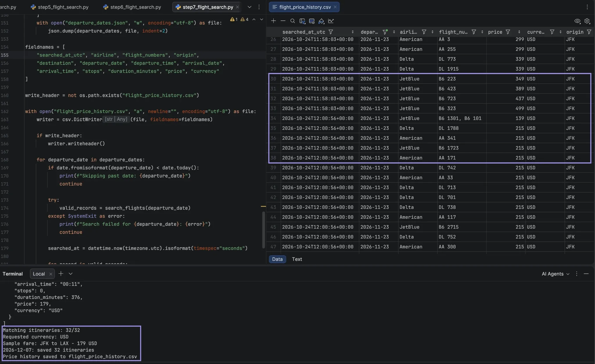This screenshot has height=364, width=595.
Task: Open search in the CSV table toolbar
Action: 293,21
